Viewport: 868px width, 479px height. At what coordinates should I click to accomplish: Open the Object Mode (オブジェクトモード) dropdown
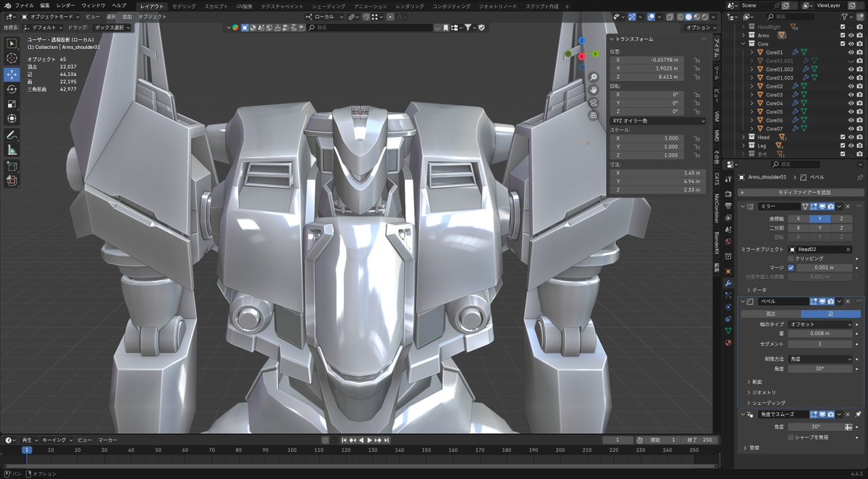pos(50,17)
